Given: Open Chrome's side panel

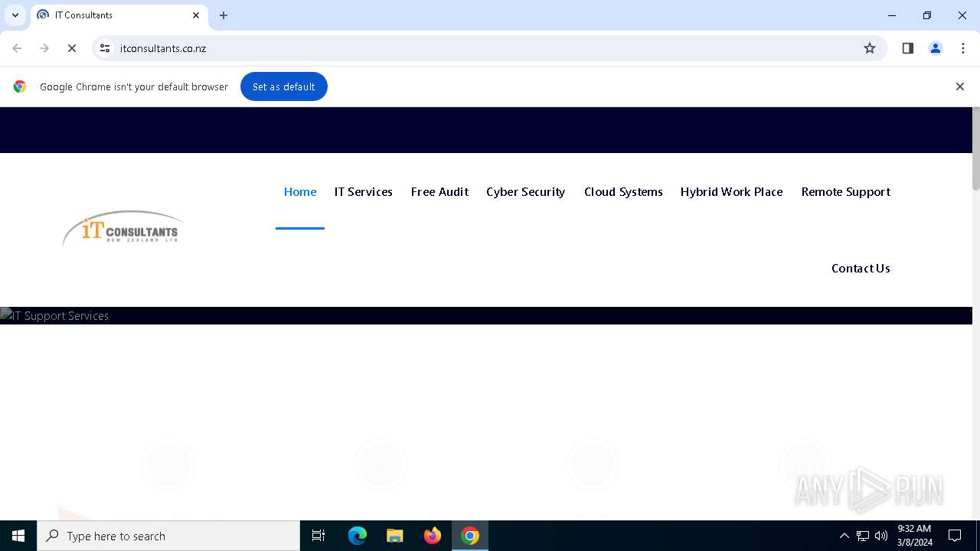Looking at the screenshot, I should pos(908,48).
